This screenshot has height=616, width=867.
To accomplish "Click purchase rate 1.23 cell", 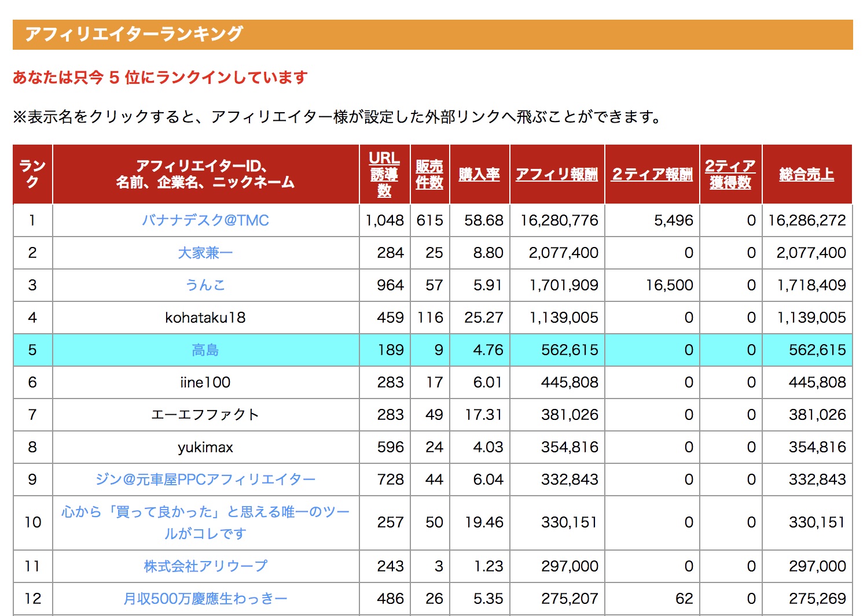I will (479, 566).
